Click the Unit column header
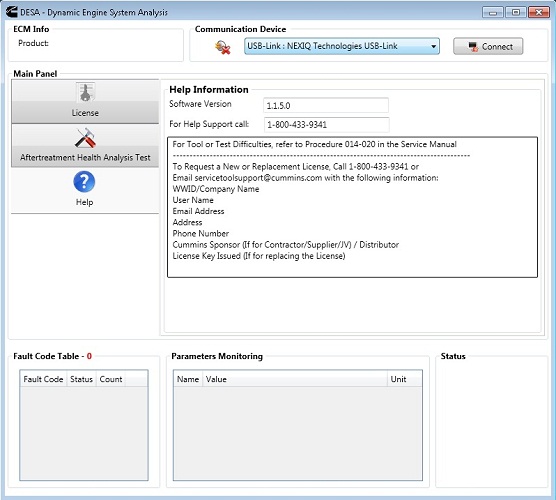This screenshot has height=500, width=556. [x=404, y=379]
